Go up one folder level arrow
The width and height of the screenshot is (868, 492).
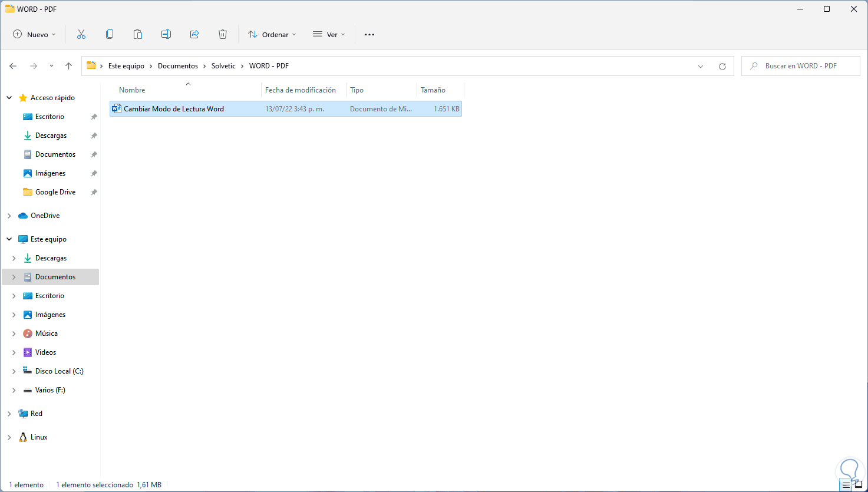(69, 66)
